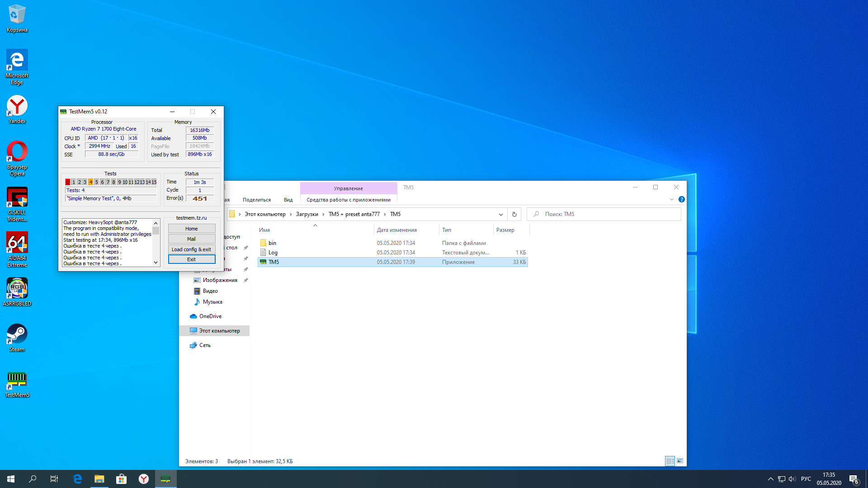Switch to details view in Explorer status bar

[670, 461]
